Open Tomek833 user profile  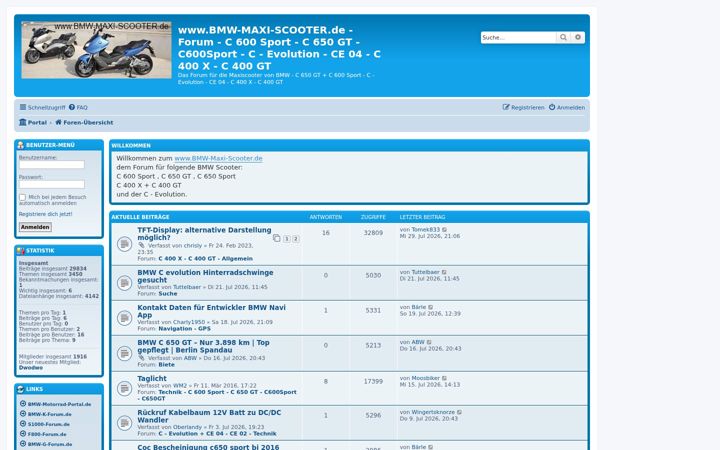click(x=425, y=230)
